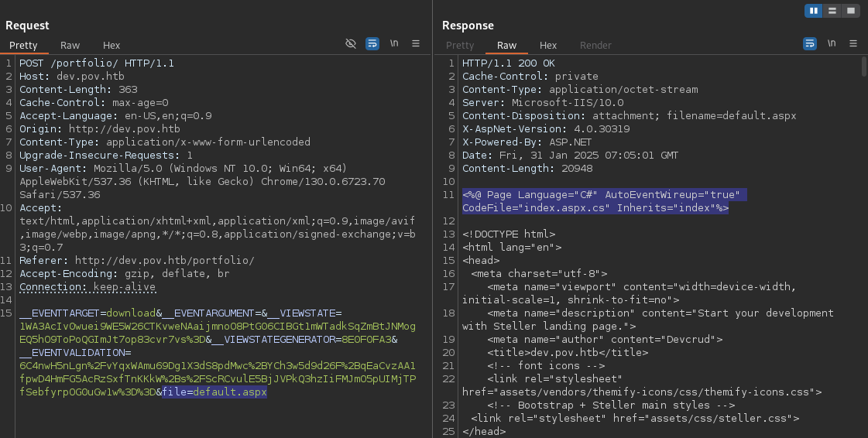868x438 pixels.
Task: Toggle word wrap icon in Request panel
Action: [372, 44]
